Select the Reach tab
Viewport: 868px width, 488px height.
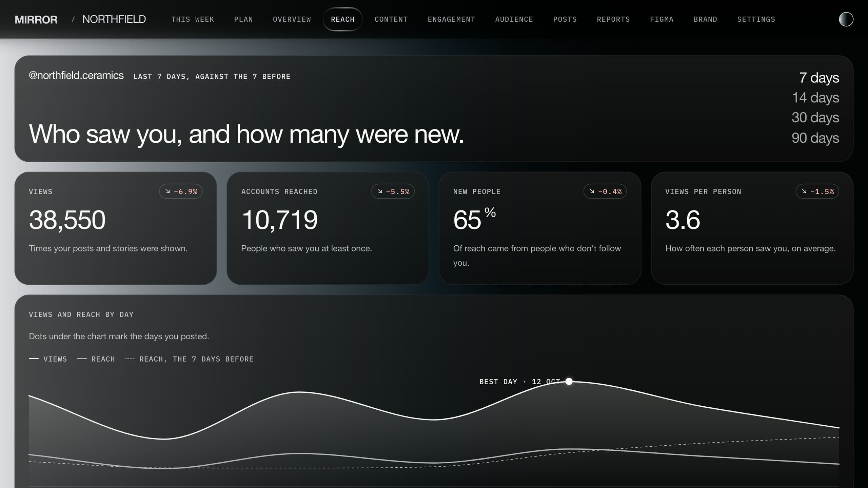[x=343, y=19]
